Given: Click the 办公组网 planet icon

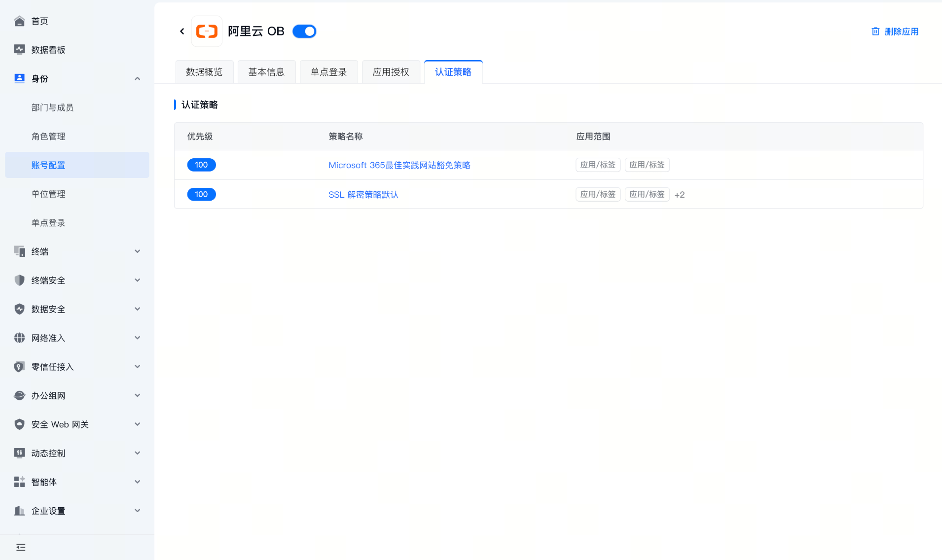Looking at the screenshot, I should (19, 395).
